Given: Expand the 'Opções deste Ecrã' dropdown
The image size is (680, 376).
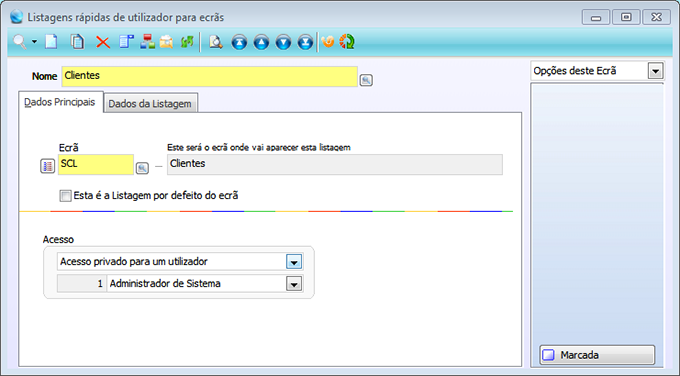Looking at the screenshot, I should [x=655, y=71].
